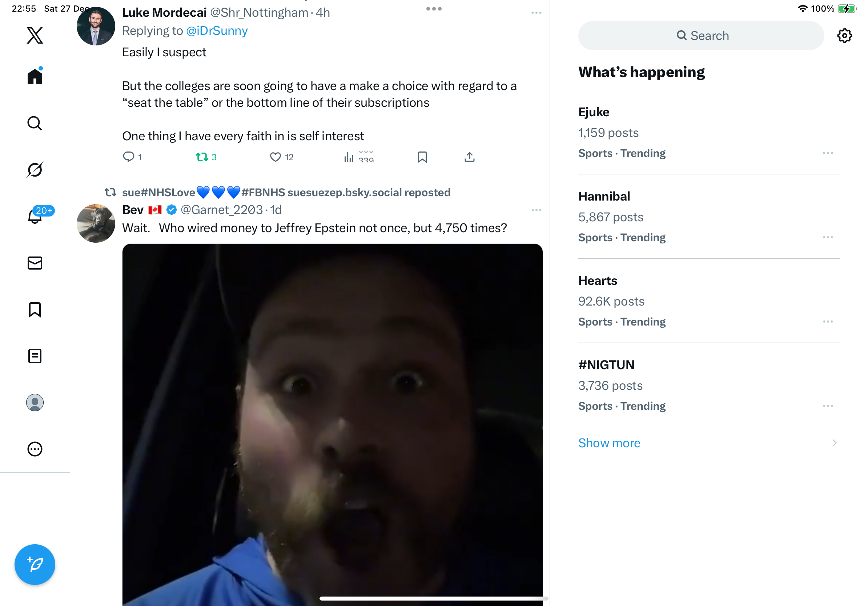
Task: Open the X logo home icon
Action: [35, 36]
